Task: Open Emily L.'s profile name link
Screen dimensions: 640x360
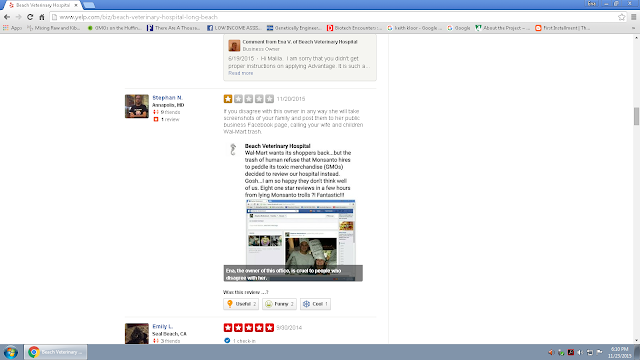Action: (162, 327)
